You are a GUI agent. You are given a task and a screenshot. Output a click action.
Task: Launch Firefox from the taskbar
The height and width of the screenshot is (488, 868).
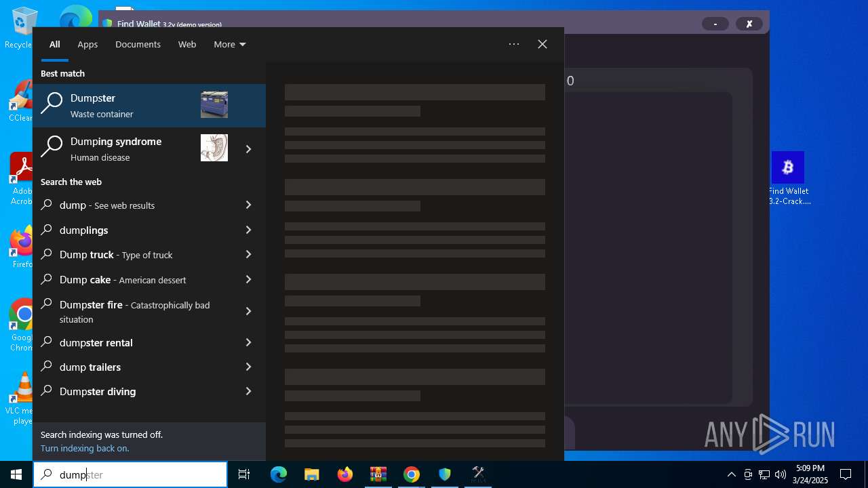345,474
